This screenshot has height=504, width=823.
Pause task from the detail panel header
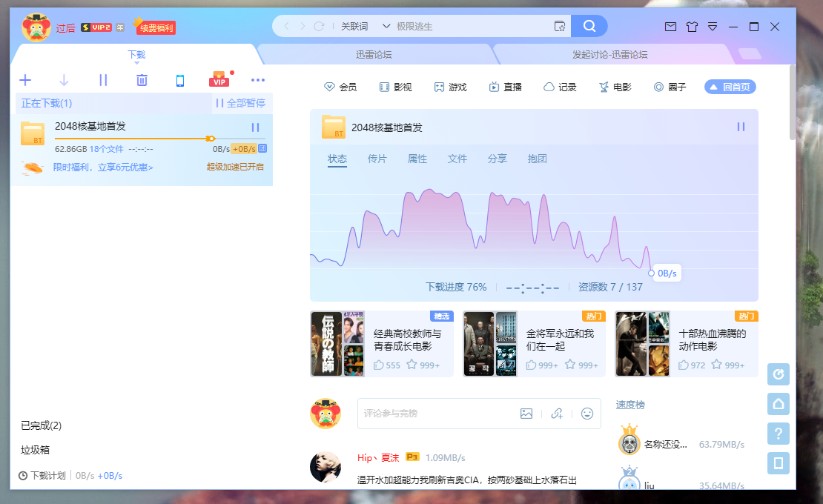tap(741, 127)
